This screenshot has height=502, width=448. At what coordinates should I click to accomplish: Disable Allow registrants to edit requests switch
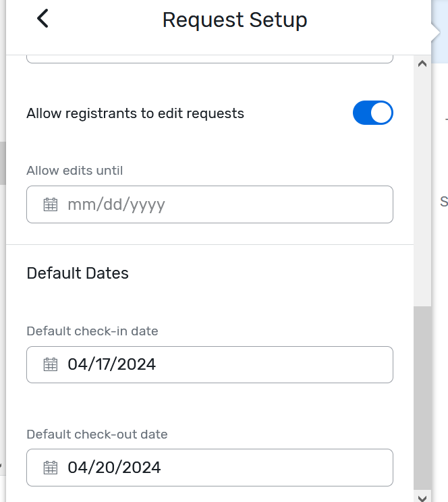tap(372, 113)
